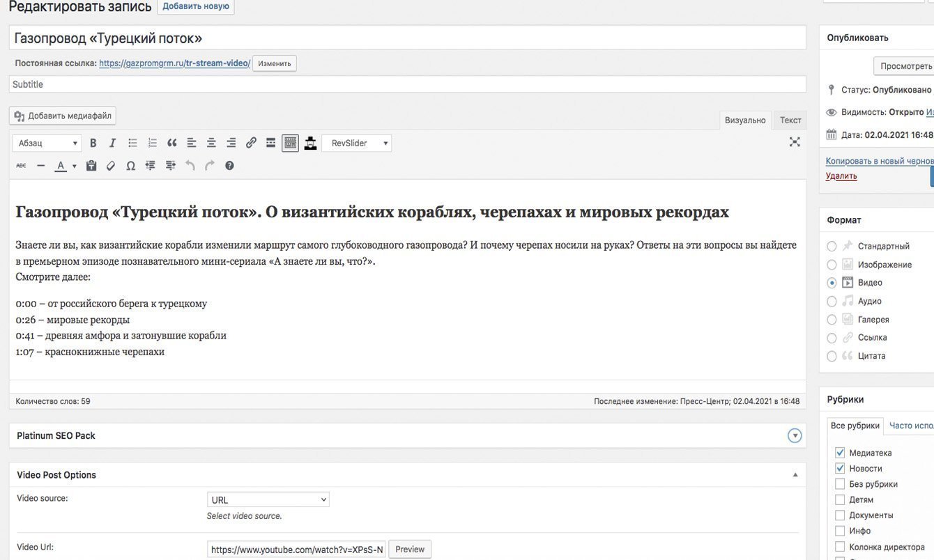Check the Детям category
This screenshot has height=560, width=934.
pos(840,499)
